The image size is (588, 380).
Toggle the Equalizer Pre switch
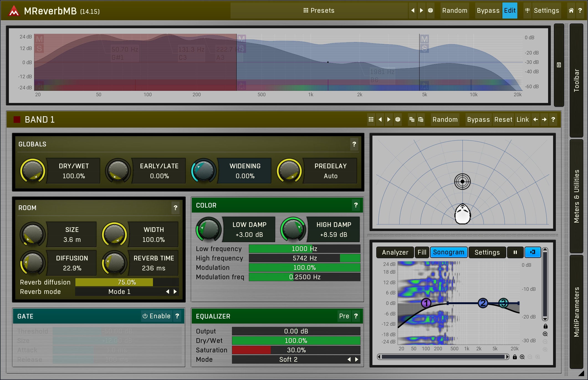(x=344, y=316)
